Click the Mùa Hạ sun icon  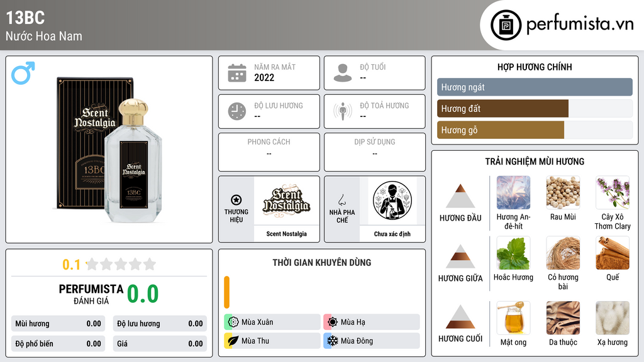point(333,322)
